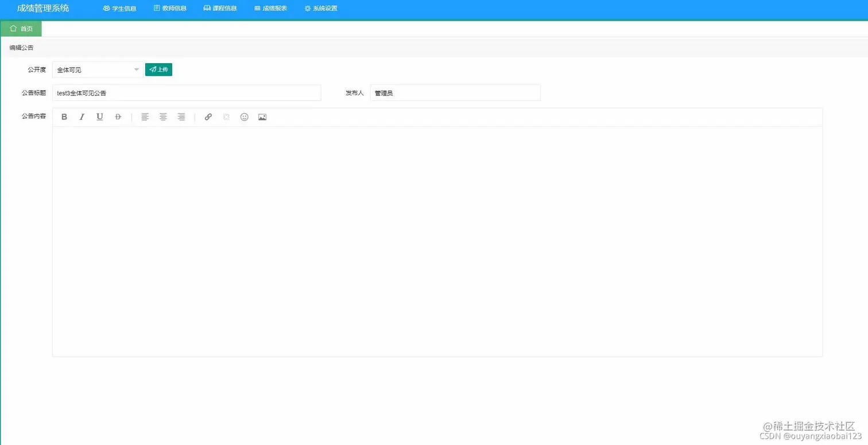Open 课程信息 menu
The height and width of the screenshot is (445, 868).
(x=220, y=9)
